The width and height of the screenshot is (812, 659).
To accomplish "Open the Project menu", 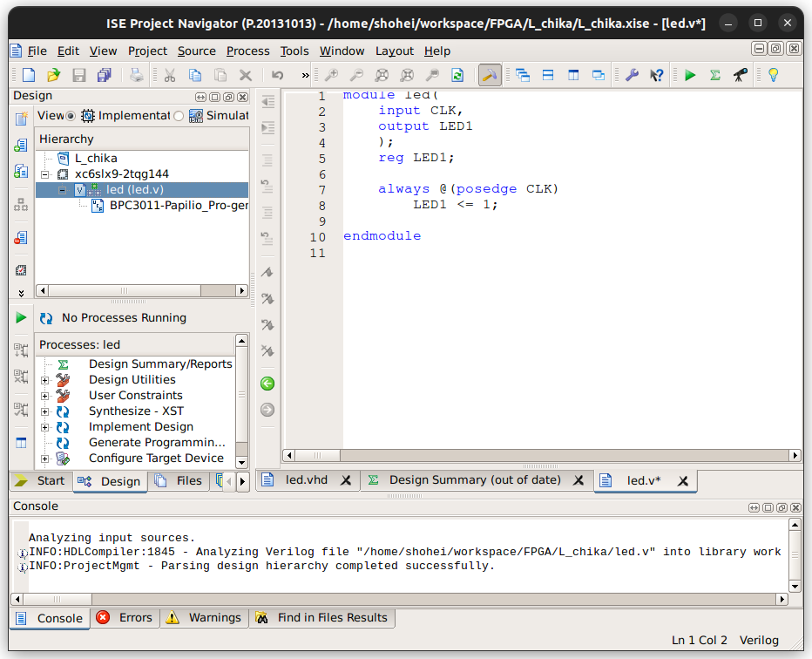I will [x=147, y=51].
